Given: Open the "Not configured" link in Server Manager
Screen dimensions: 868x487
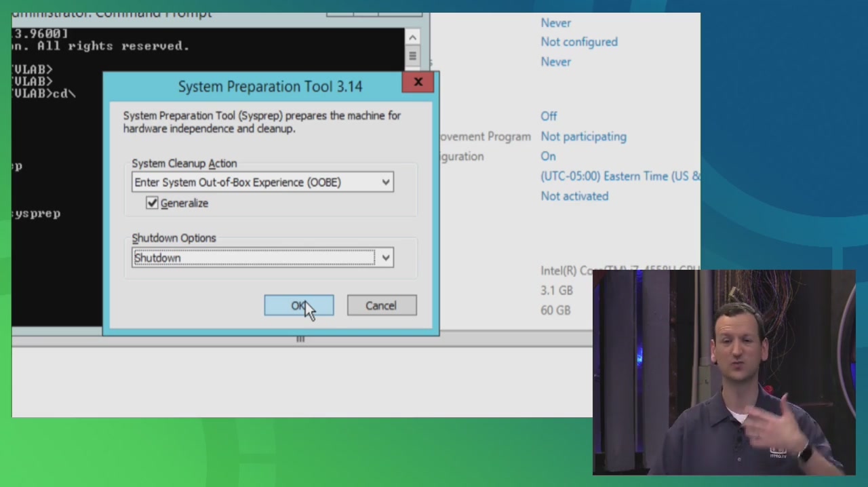Looking at the screenshot, I should click(x=579, y=42).
